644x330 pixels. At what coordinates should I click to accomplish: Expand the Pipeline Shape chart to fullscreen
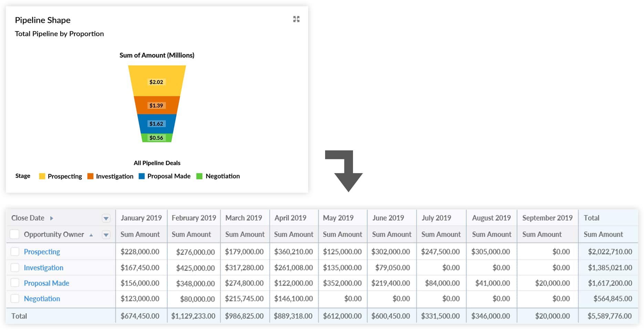click(x=296, y=19)
